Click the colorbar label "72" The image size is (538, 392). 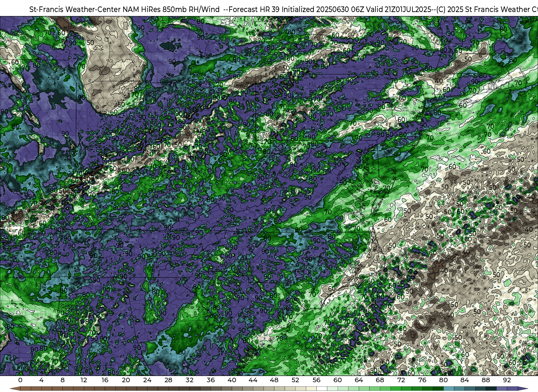point(401,380)
